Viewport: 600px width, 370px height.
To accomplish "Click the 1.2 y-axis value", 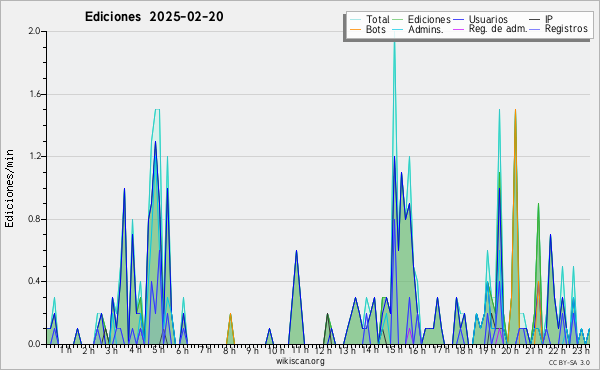I will (34, 156).
